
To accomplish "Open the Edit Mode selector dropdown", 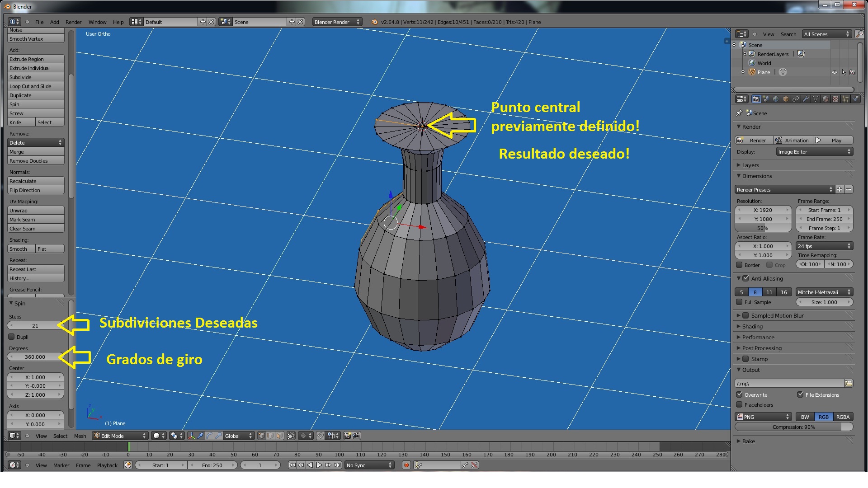I will (120, 436).
